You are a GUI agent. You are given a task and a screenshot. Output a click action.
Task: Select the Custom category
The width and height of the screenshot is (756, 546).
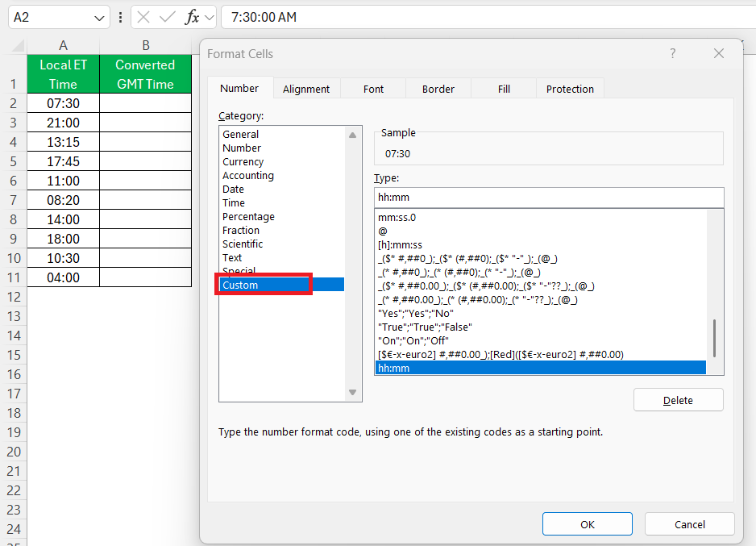(282, 285)
